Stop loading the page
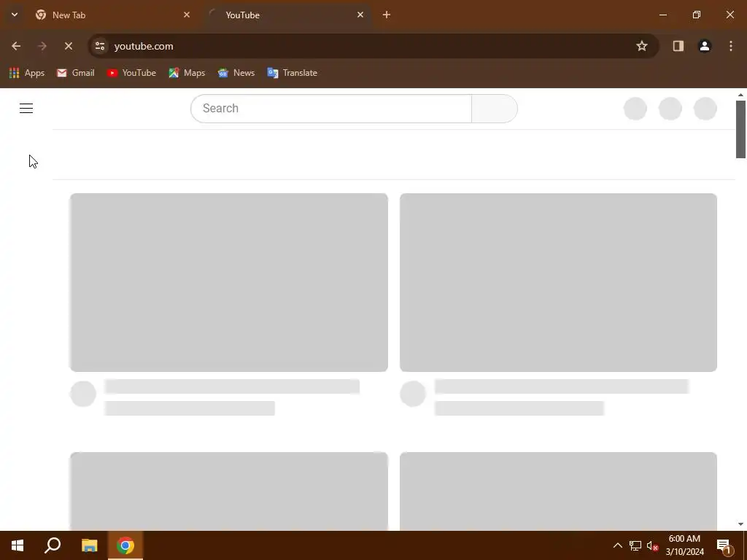Screen dimensions: 747x560 click(68, 46)
